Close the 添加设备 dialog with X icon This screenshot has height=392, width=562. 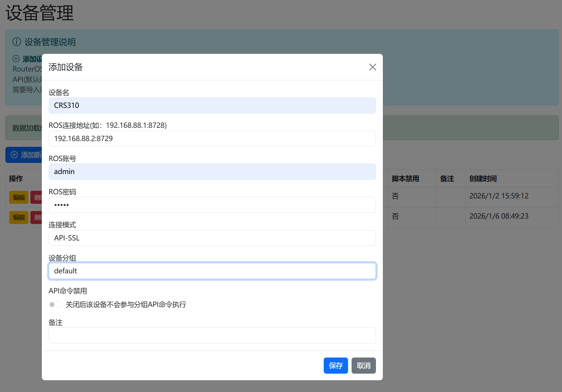point(372,67)
